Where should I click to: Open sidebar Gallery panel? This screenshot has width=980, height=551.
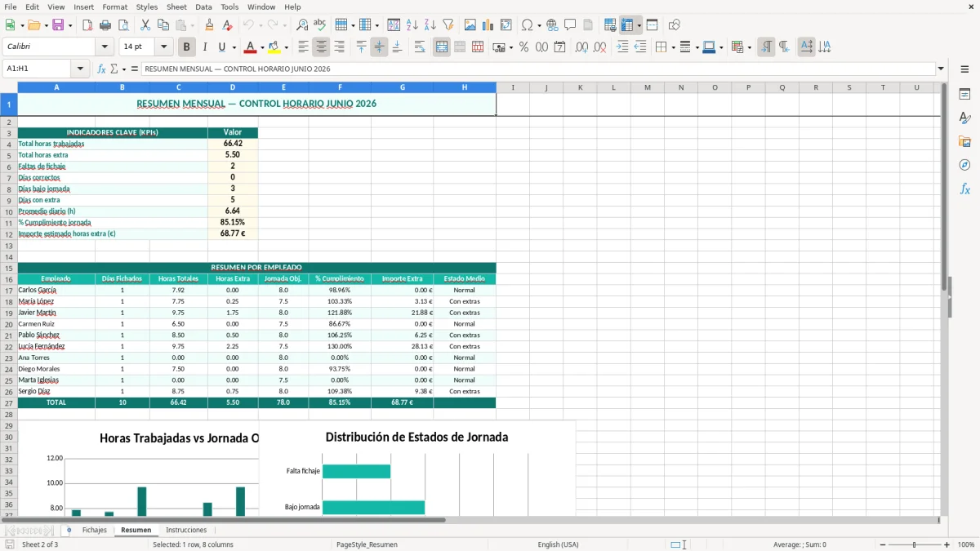point(964,141)
